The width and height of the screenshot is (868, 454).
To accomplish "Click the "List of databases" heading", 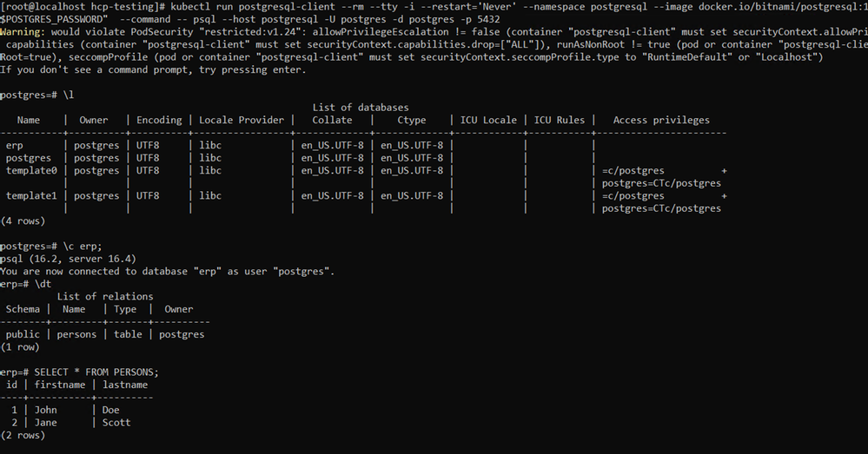I will point(360,107).
